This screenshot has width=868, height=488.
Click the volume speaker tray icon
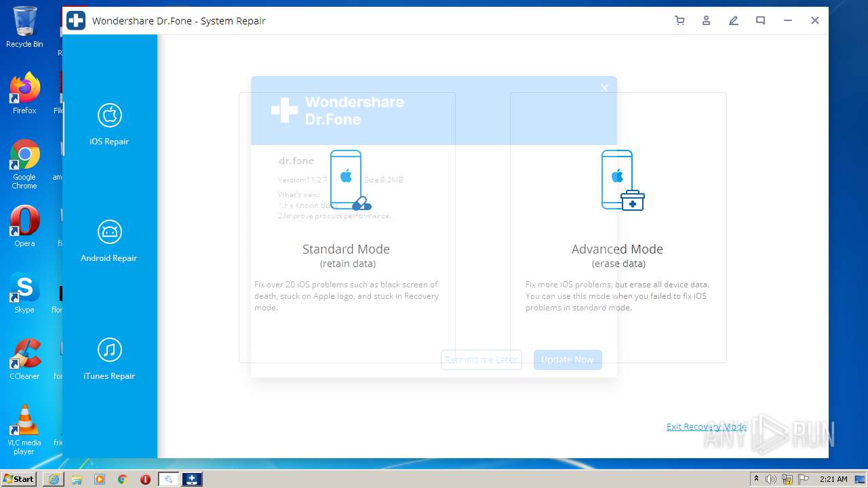click(x=771, y=479)
